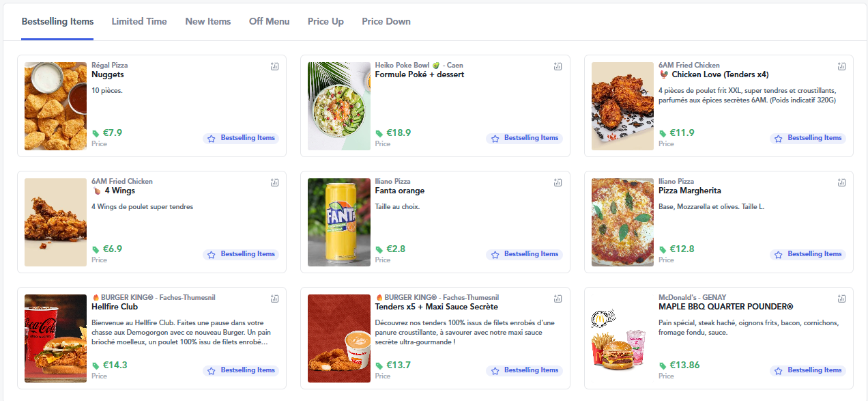Select the Off Menu tab
This screenshot has height=401, width=868.
coord(269,21)
